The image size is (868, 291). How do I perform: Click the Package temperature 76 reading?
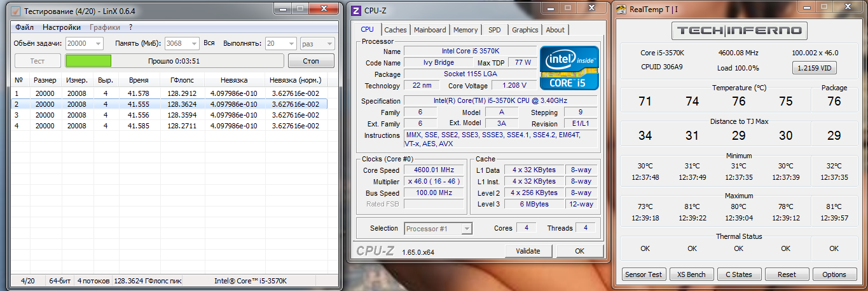pos(834,102)
